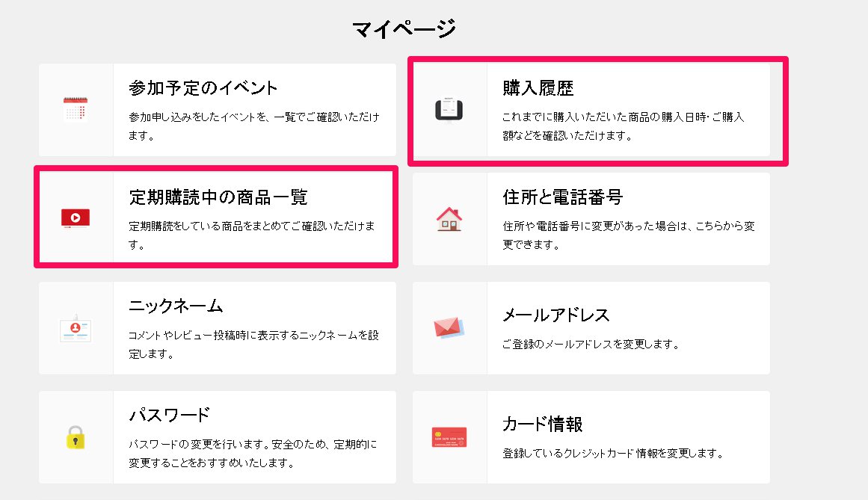Go to 住所と電話番号 heading

click(x=562, y=197)
